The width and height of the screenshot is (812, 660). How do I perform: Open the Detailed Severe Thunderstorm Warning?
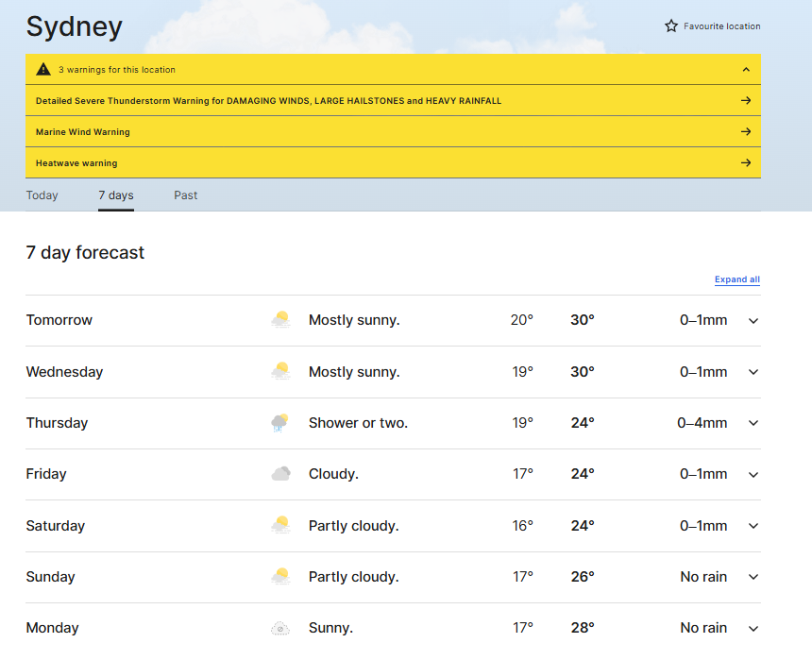point(268,101)
